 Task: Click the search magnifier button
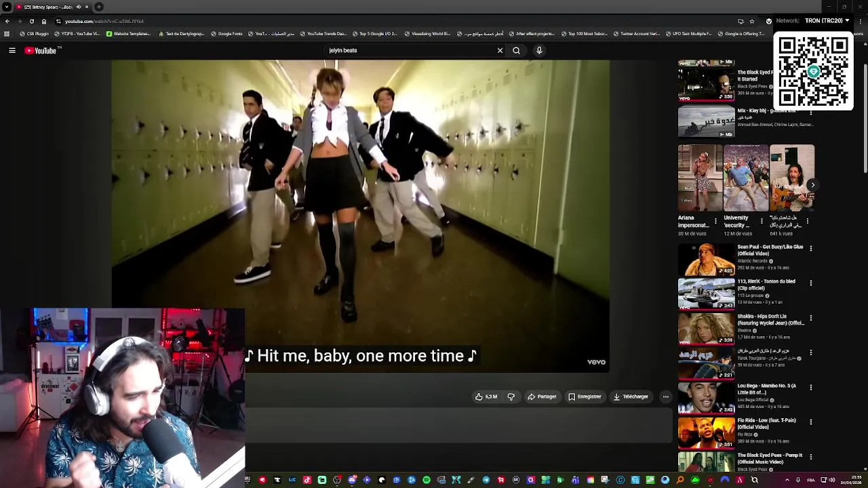tap(516, 50)
